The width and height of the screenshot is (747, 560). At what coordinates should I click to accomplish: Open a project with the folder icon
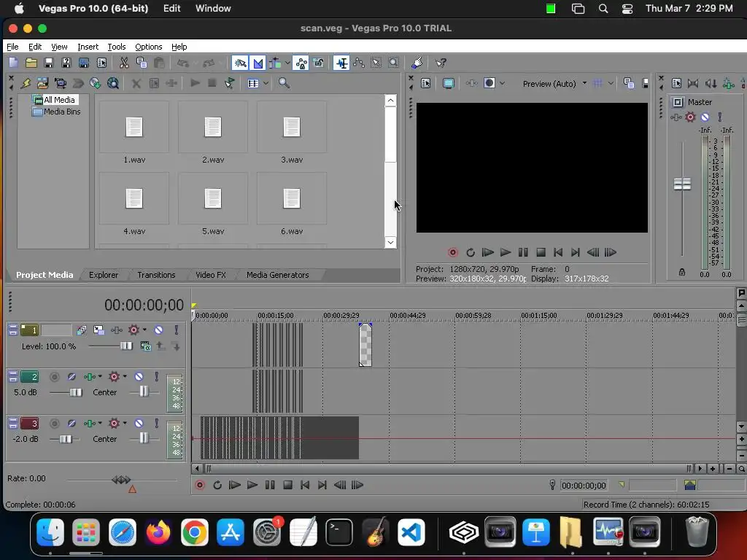31,63
